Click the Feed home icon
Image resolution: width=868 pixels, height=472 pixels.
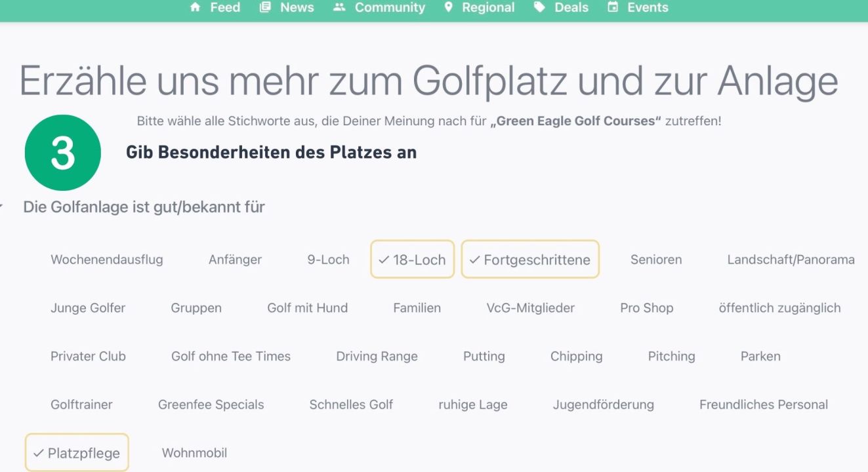(195, 7)
